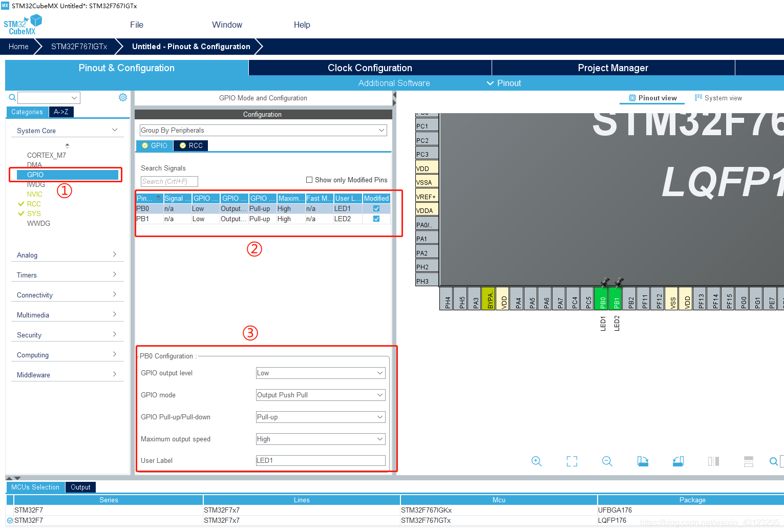Image resolution: width=784 pixels, height=532 pixels.
Task: Edit the User Label LED1 field
Action: pyautogui.click(x=321, y=460)
